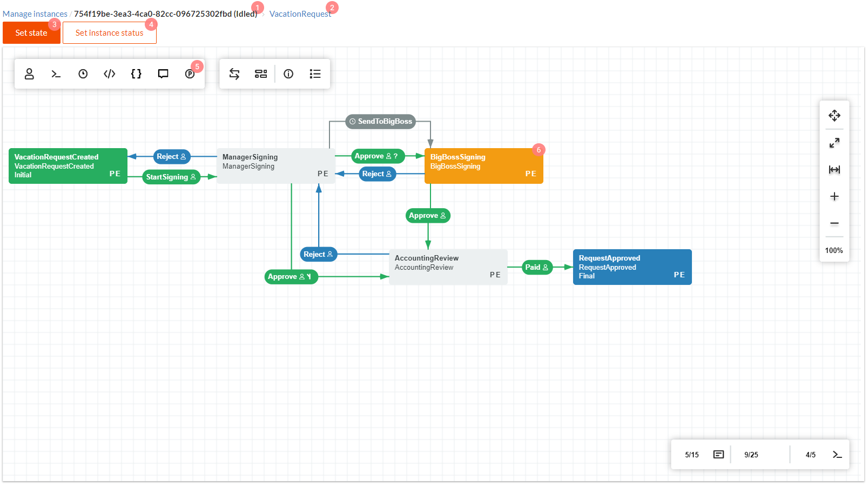This screenshot has width=868, height=486.
Task: Select the AccountingReview activity node
Action: point(448,267)
